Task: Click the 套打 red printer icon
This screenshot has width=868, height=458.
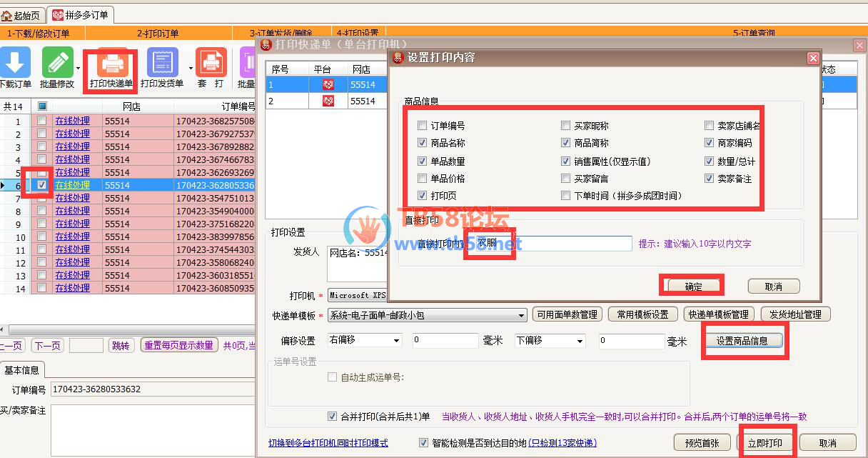Action: [211, 62]
